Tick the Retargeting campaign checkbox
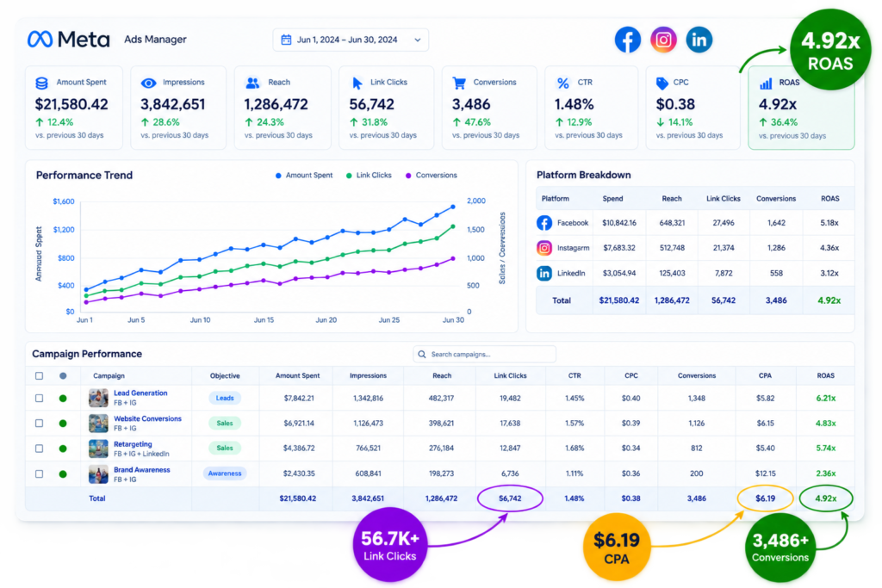This screenshot has width=882, height=588. (39, 449)
